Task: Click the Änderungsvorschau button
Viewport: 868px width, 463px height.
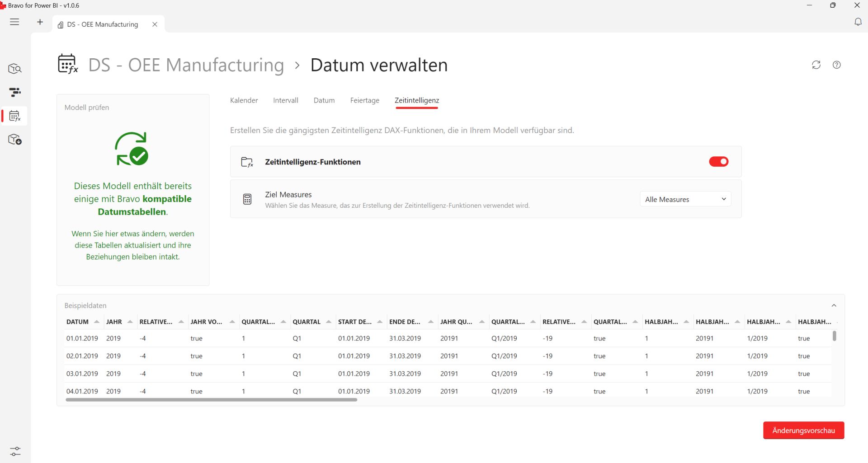Action: click(803, 430)
